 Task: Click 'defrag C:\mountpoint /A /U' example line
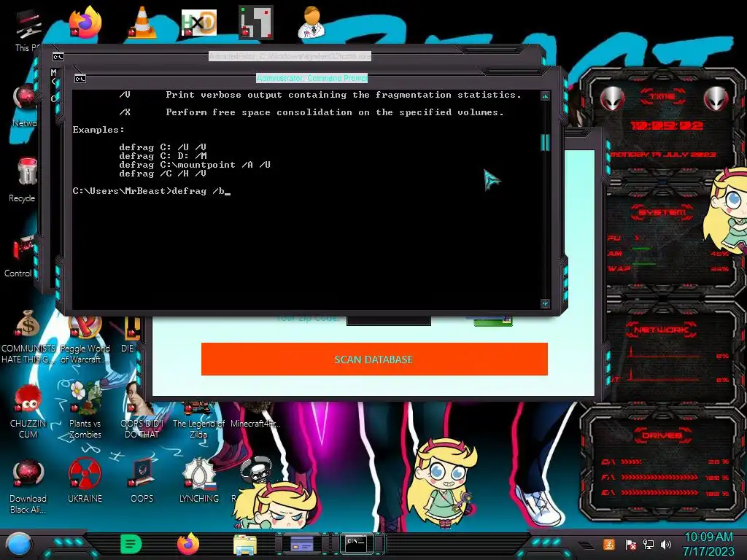point(195,165)
